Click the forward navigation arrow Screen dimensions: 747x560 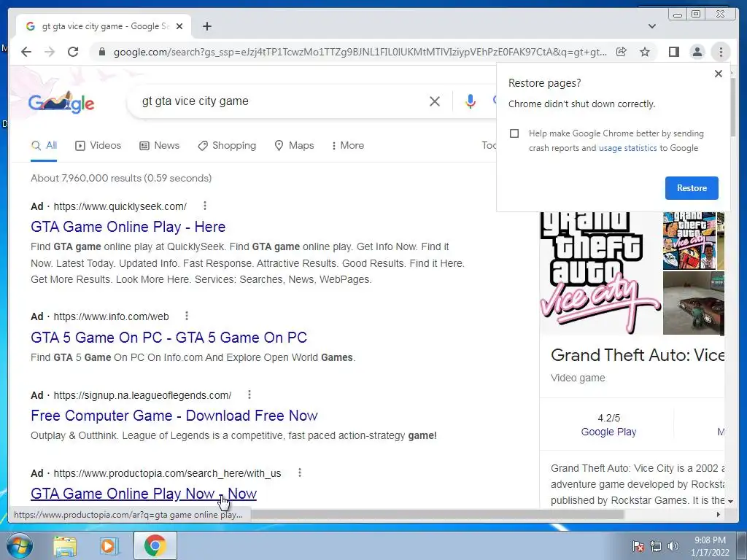[50, 52]
